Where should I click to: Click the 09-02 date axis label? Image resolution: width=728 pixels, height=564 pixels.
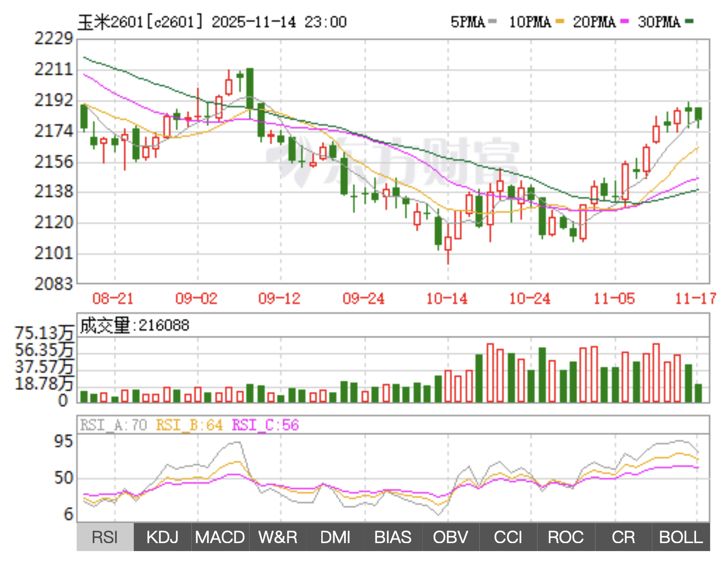(x=196, y=298)
